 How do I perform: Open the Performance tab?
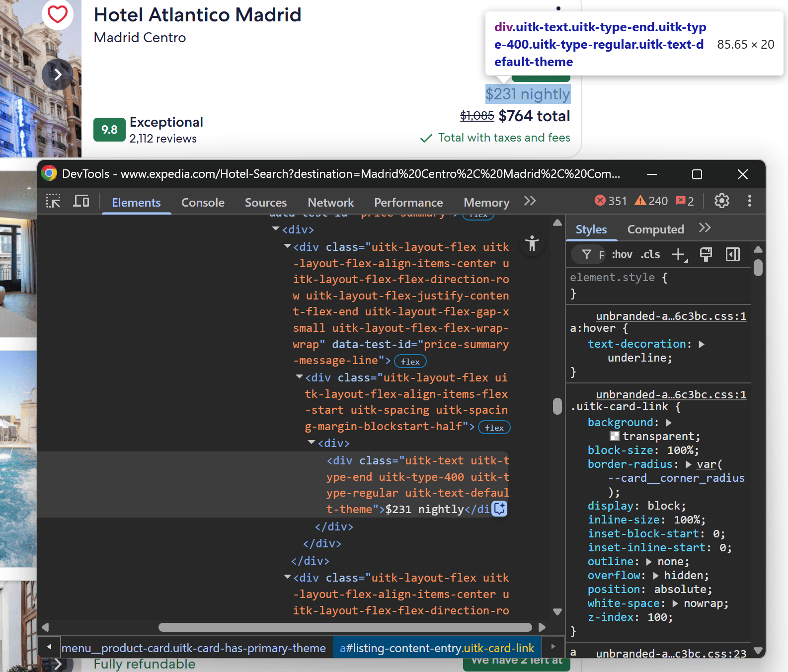[x=408, y=202]
